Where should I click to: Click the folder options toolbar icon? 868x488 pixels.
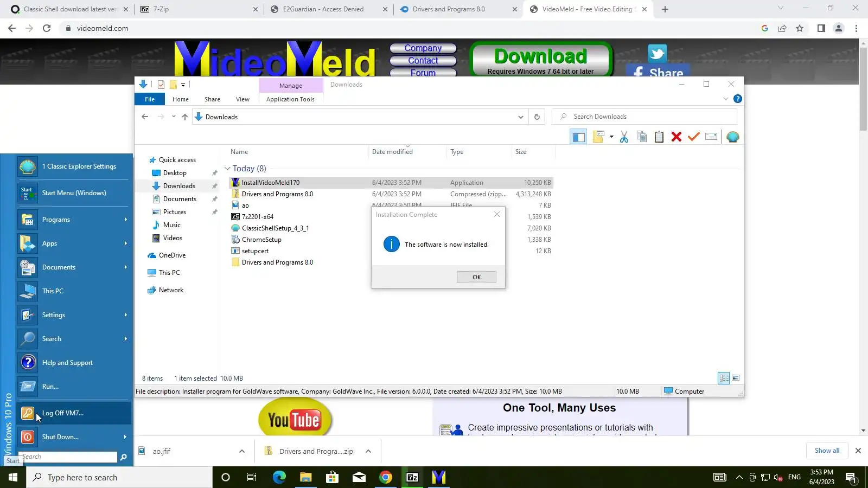pyautogui.click(x=598, y=137)
